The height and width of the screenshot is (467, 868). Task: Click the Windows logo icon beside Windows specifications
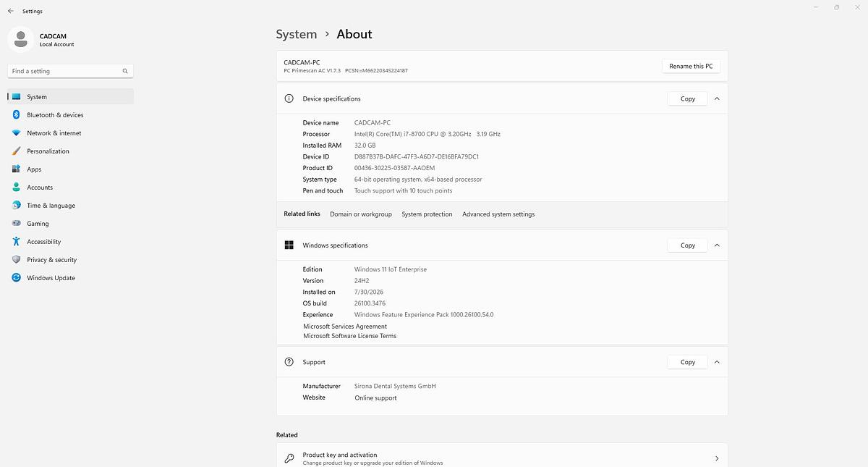(x=289, y=245)
